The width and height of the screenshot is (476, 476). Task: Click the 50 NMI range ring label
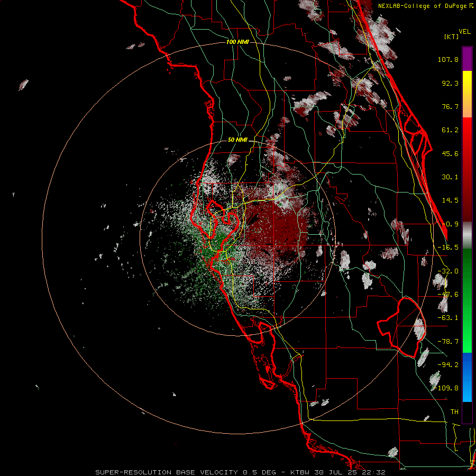tap(237, 140)
